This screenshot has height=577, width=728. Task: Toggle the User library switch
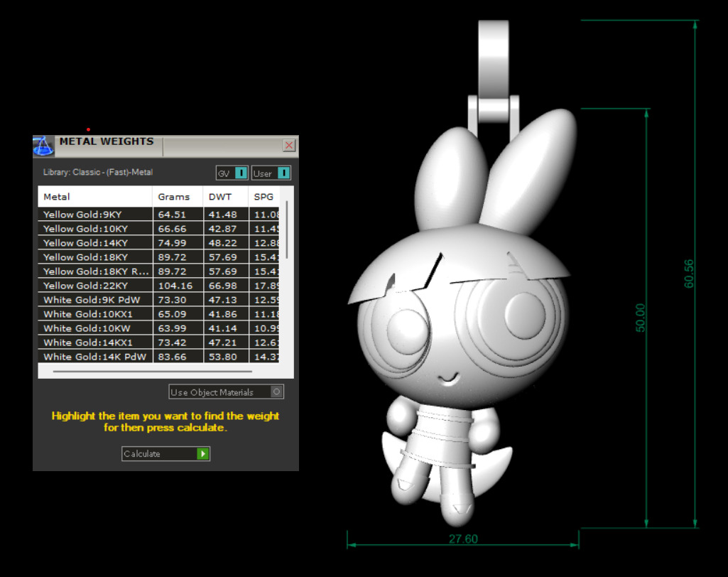click(x=271, y=173)
